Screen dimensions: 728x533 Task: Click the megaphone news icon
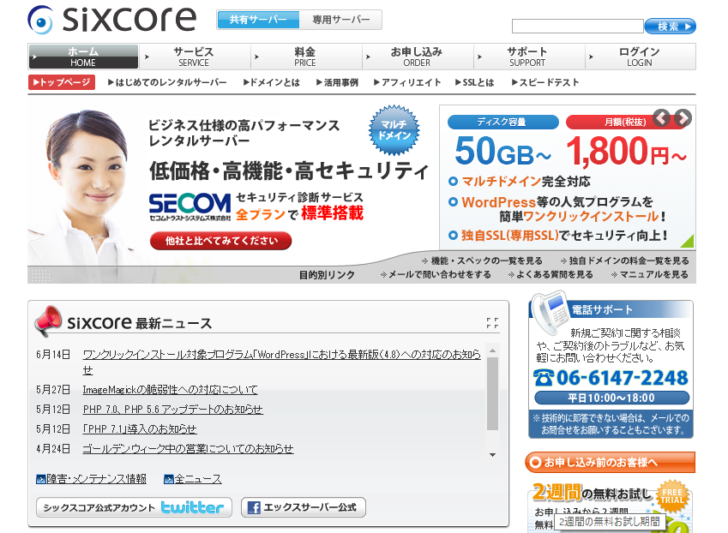pos(48,320)
